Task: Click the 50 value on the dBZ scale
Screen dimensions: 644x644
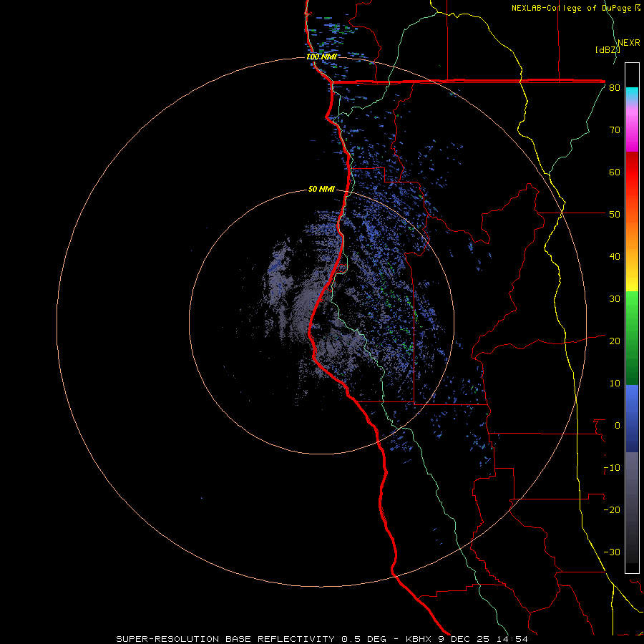Action: pos(615,215)
